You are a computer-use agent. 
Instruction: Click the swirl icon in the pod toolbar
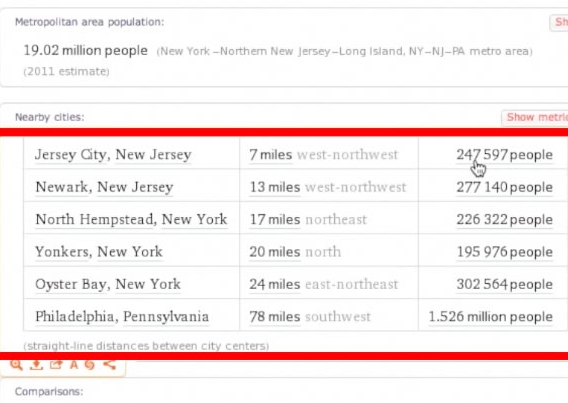pyautogui.click(x=90, y=365)
